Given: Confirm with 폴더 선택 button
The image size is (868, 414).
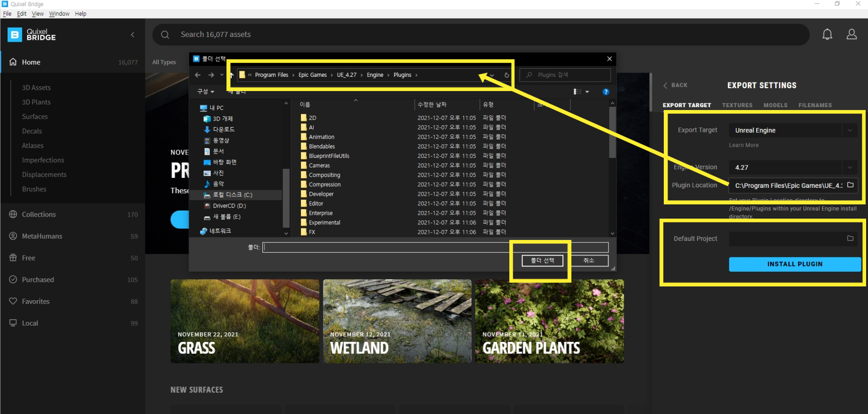Looking at the screenshot, I should [542, 260].
